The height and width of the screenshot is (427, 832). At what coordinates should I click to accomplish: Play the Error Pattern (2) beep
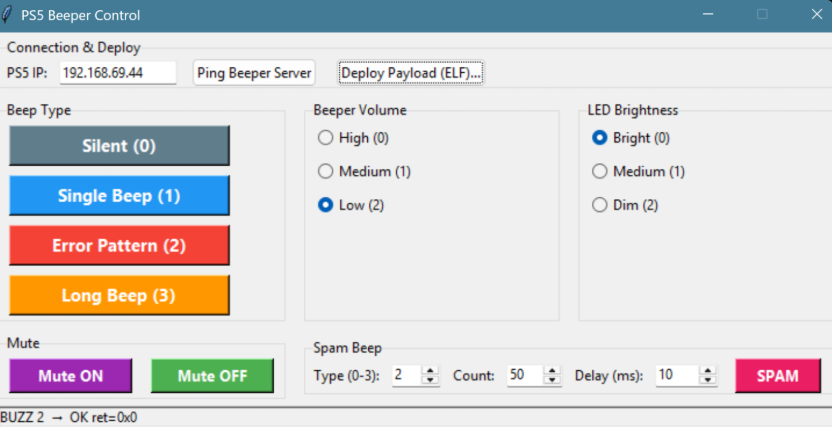(119, 246)
